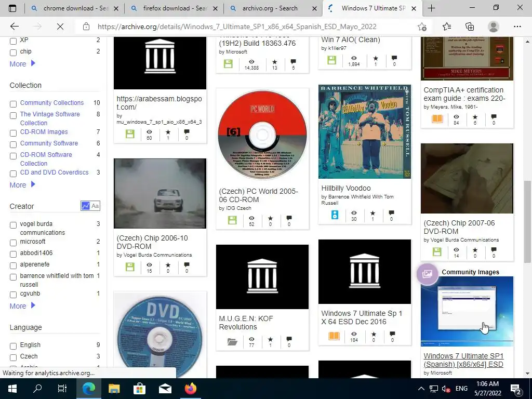This screenshot has height=399, width=532.
Task: Enable Community Software filter checkbox
Action: (x=13, y=144)
